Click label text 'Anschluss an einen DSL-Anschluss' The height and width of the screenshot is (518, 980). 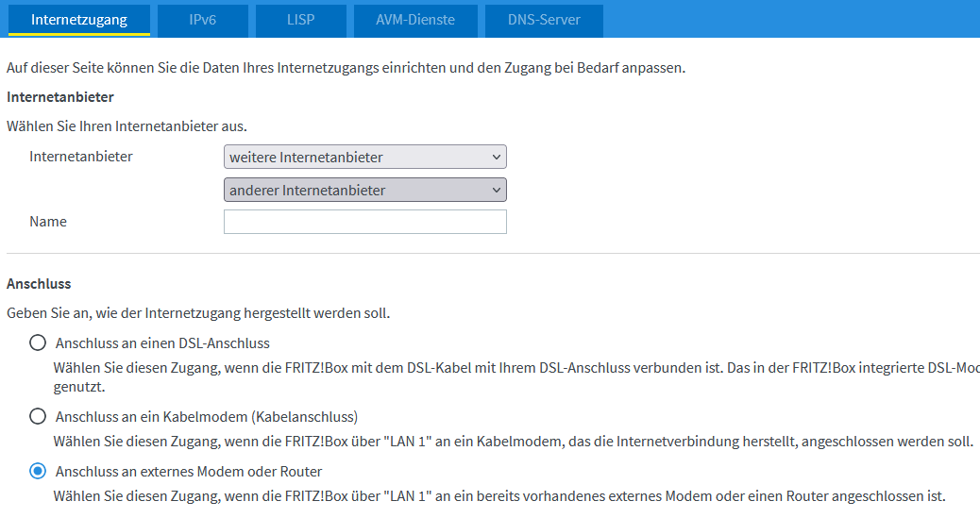(x=162, y=343)
